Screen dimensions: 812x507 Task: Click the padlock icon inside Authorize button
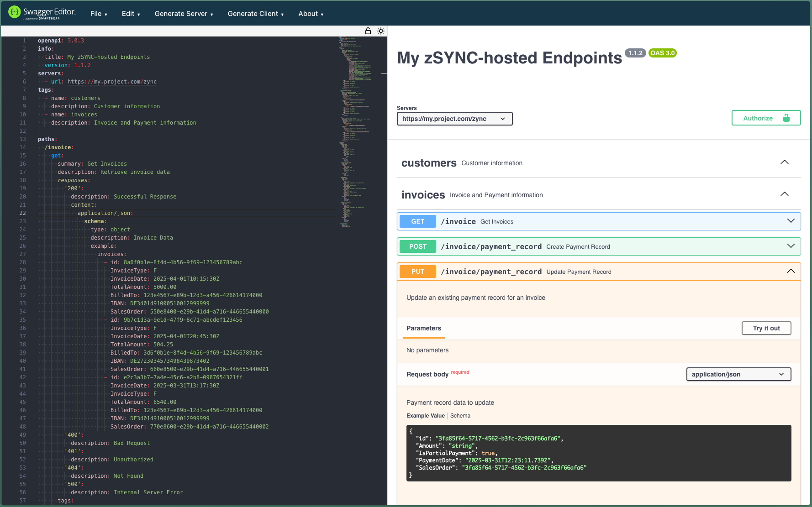click(x=786, y=118)
